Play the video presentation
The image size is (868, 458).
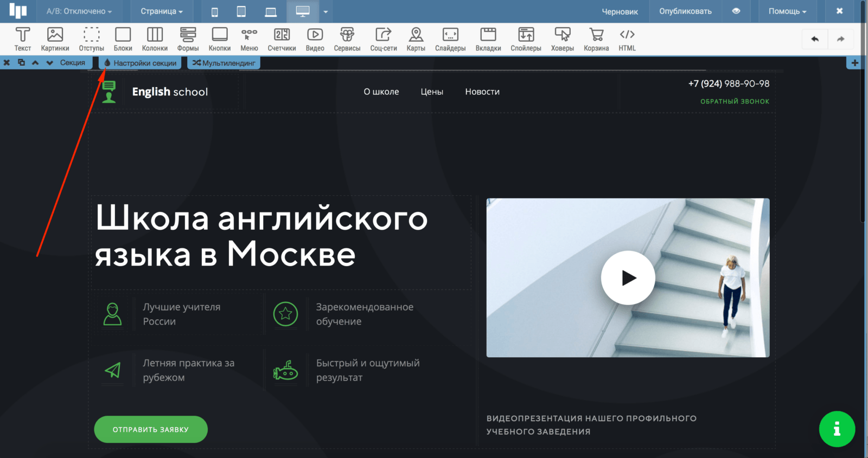628,278
